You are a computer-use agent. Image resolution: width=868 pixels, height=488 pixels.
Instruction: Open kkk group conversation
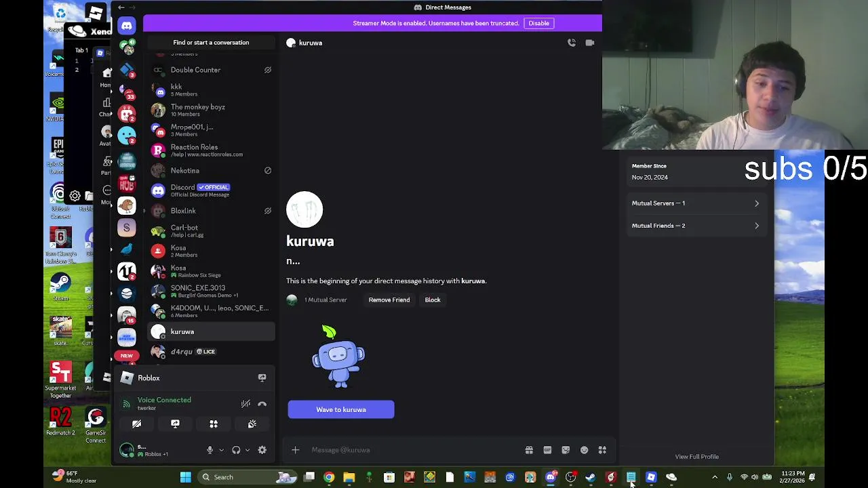click(x=211, y=89)
